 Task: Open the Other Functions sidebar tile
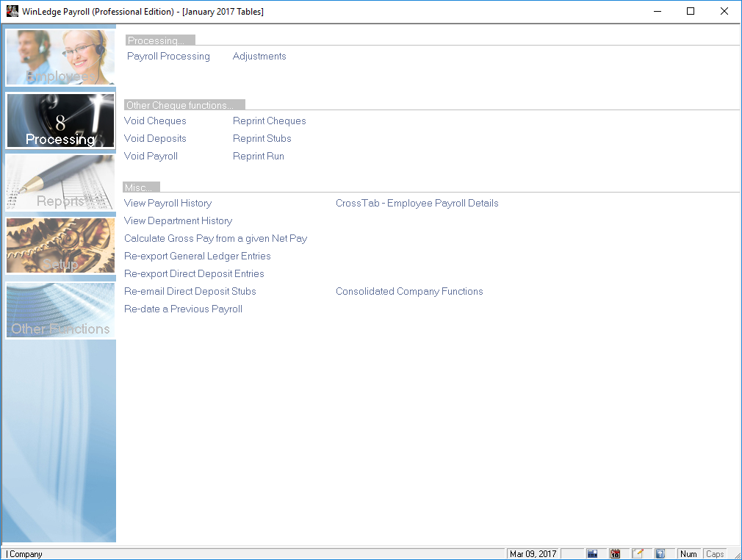(x=60, y=310)
